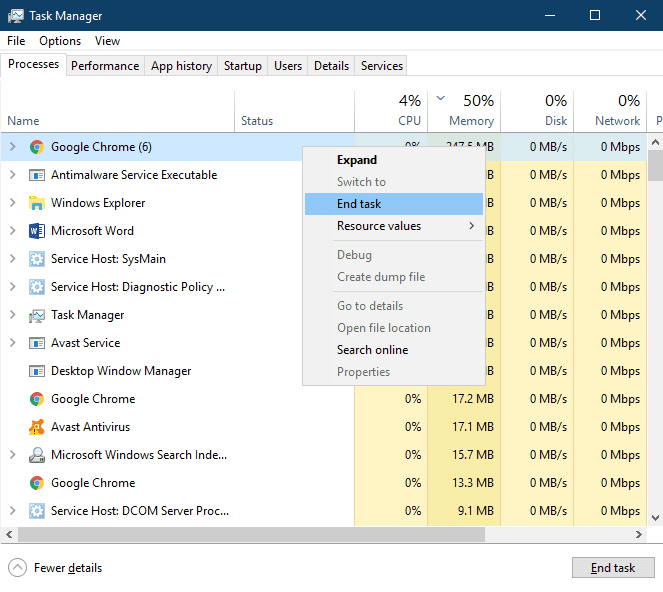This screenshot has width=663, height=592.
Task: Open the File menu
Action: (x=16, y=41)
